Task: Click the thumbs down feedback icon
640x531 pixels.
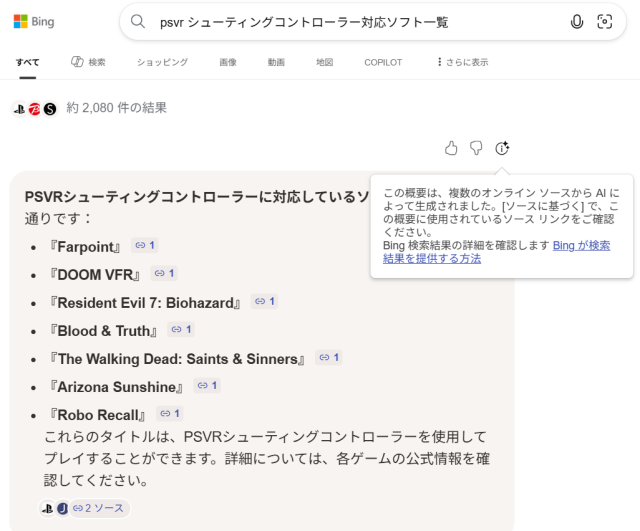Action: click(x=477, y=148)
